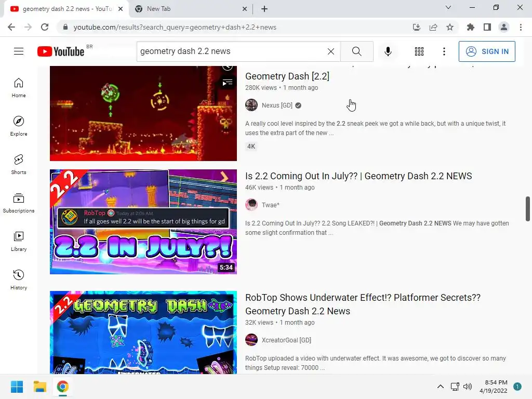Open the Chrome extensions puzzle icon
Image resolution: width=532 pixels, height=399 pixels.
(x=470, y=27)
